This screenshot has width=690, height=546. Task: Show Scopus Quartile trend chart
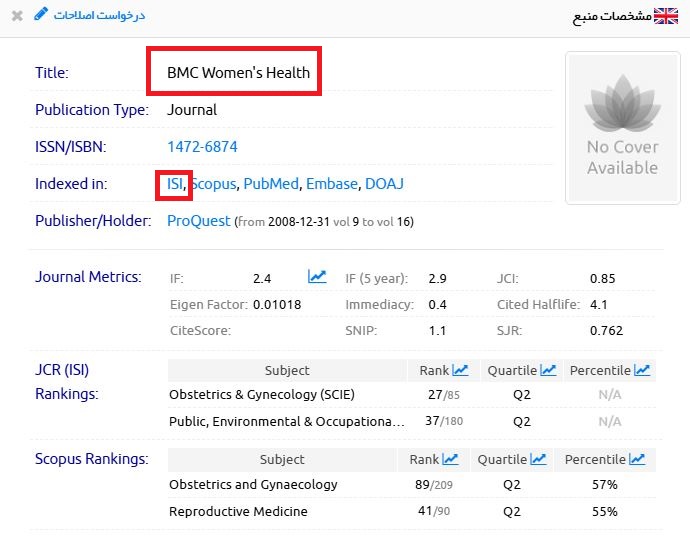coord(538,459)
